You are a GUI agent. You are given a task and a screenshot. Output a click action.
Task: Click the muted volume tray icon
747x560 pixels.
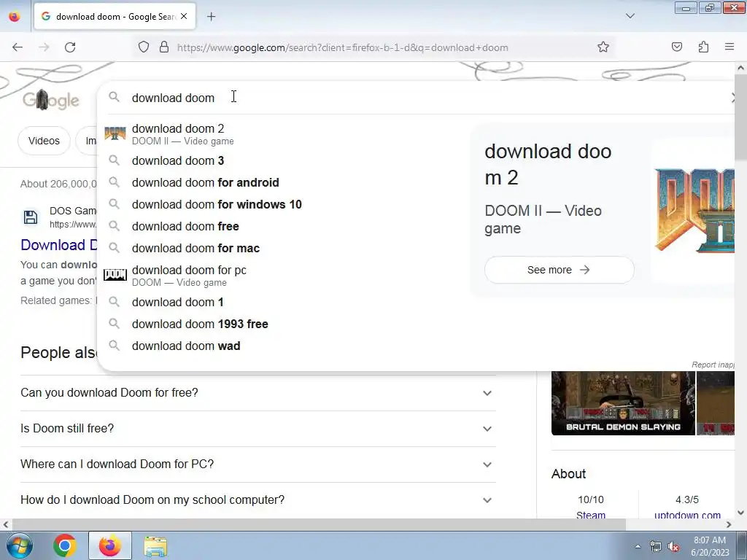coord(673,547)
